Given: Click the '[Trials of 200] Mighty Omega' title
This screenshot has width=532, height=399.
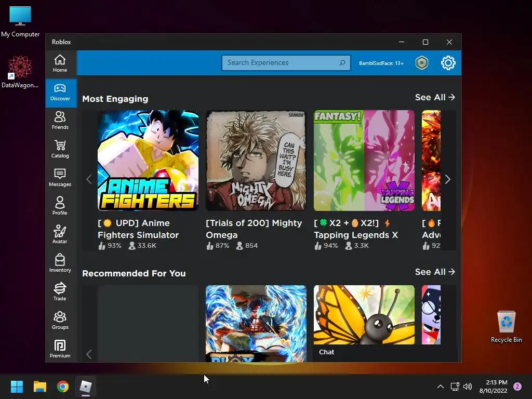Looking at the screenshot, I should pyautogui.click(x=254, y=229).
